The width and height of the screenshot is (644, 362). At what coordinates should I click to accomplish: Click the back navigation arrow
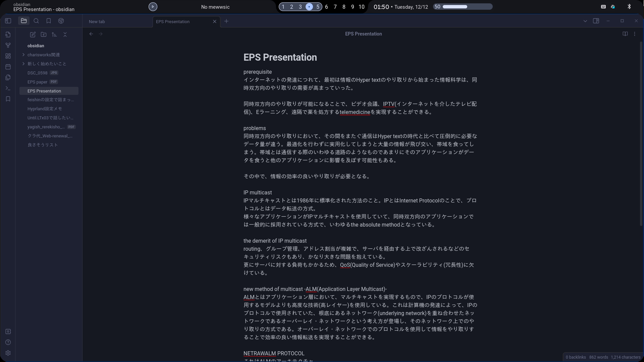[x=91, y=34]
